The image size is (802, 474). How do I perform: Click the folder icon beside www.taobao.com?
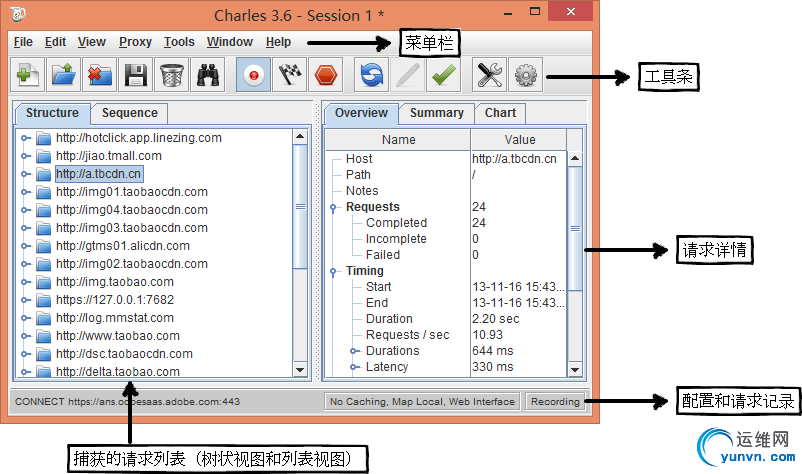point(43,336)
